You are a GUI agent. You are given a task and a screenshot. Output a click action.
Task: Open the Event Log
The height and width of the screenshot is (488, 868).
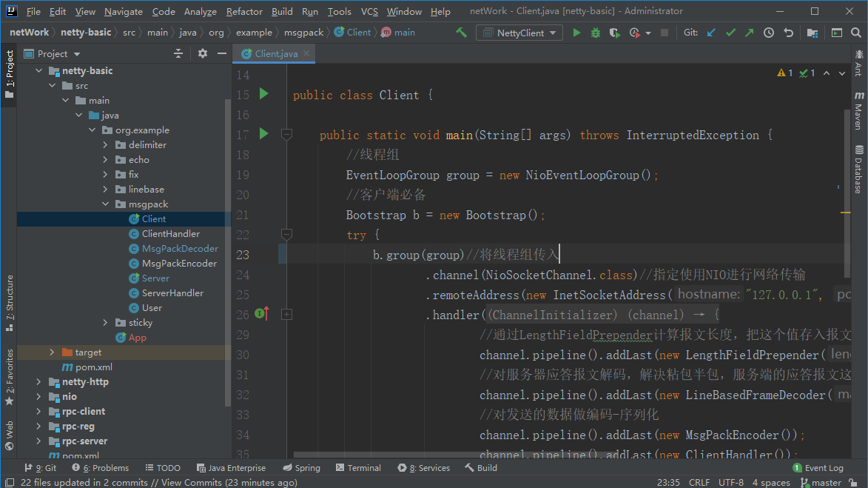818,468
